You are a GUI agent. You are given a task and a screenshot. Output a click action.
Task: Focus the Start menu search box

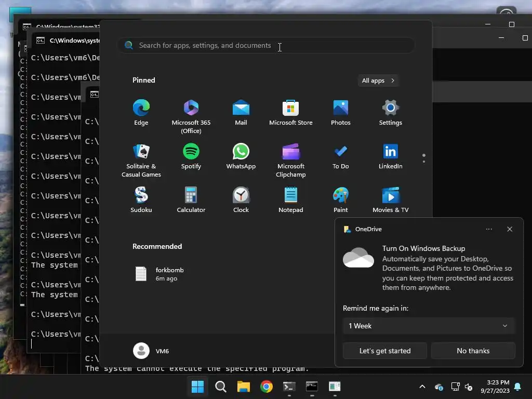pyautogui.click(x=266, y=46)
